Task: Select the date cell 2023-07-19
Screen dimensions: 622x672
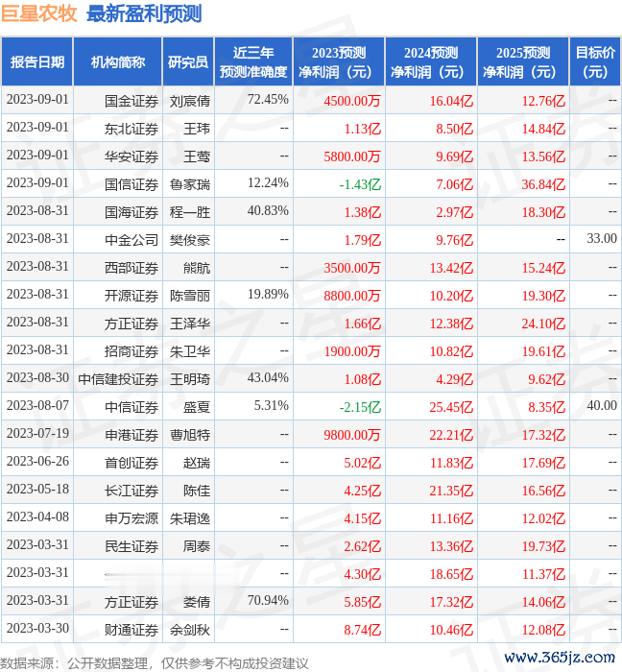Action: click(x=37, y=433)
